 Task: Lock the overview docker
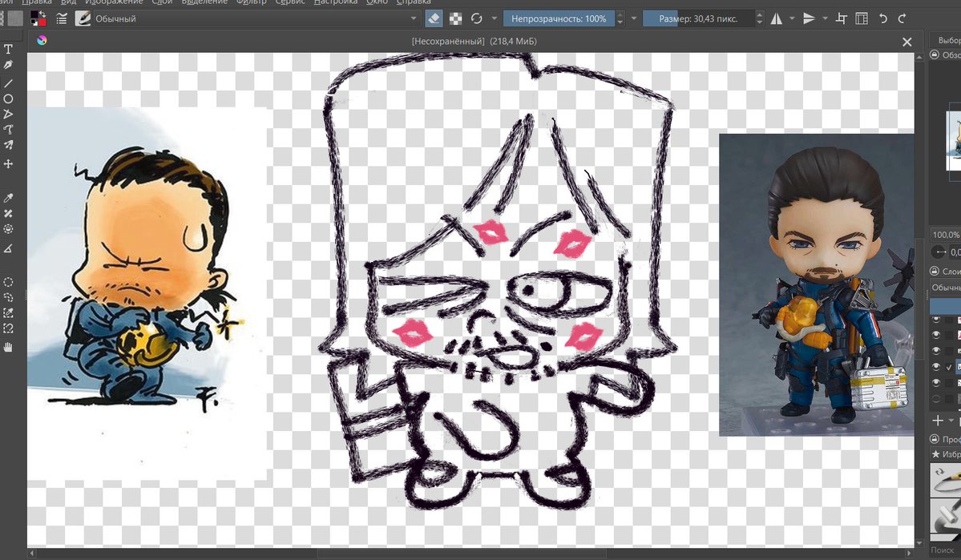(x=935, y=54)
